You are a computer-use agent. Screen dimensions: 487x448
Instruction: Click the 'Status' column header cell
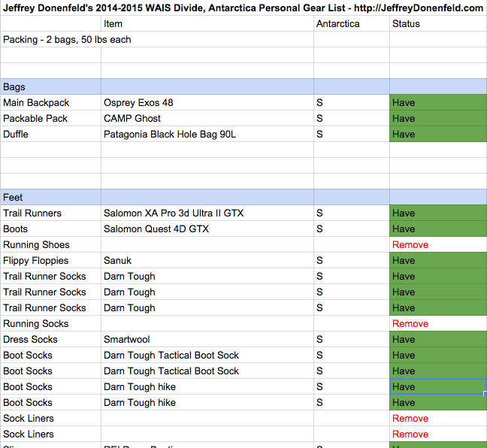pyautogui.click(x=438, y=23)
